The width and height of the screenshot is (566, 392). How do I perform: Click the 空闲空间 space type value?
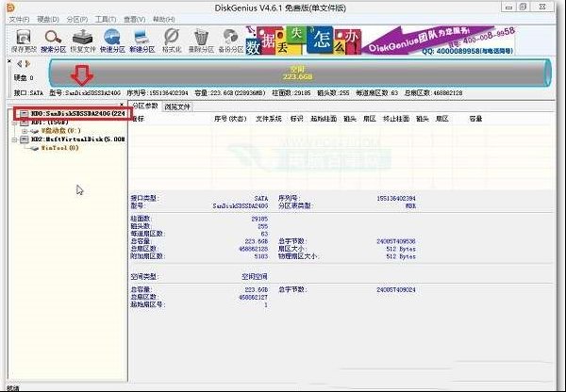tap(255, 277)
